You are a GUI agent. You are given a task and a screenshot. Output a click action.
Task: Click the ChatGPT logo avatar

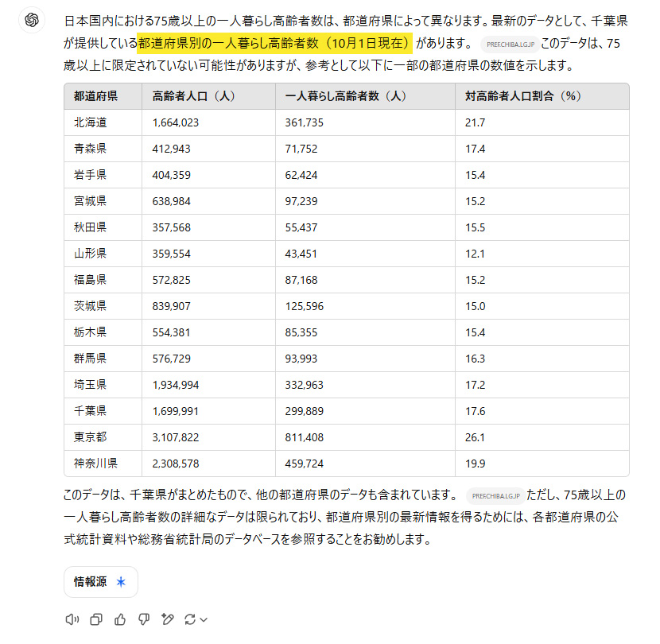(x=32, y=20)
